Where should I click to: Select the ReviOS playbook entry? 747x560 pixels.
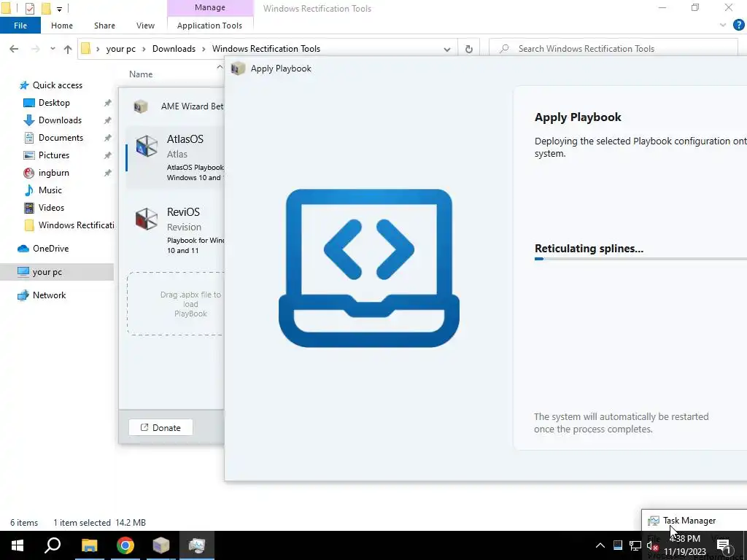pyautogui.click(x=175, y=230)
